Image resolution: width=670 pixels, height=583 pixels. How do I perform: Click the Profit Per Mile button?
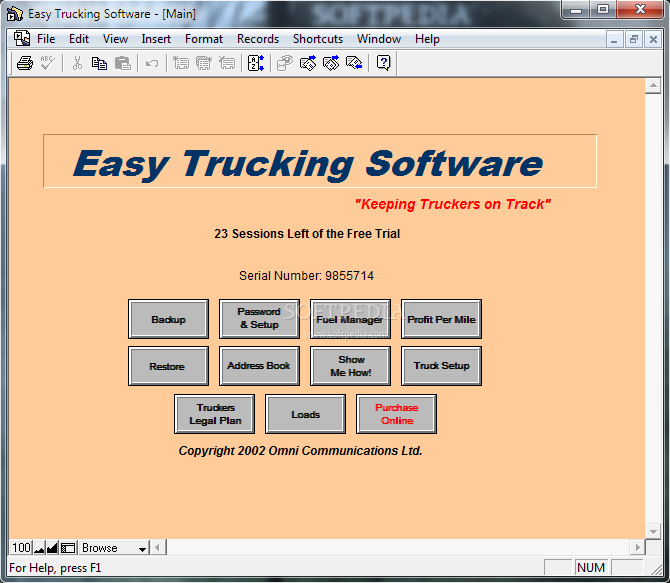[x=441, y=319]
